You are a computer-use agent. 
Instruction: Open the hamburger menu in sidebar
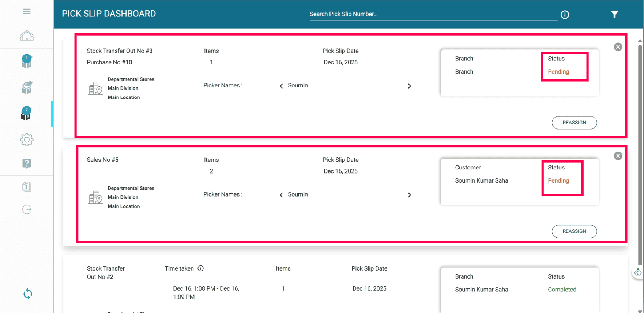coord(27,12)
